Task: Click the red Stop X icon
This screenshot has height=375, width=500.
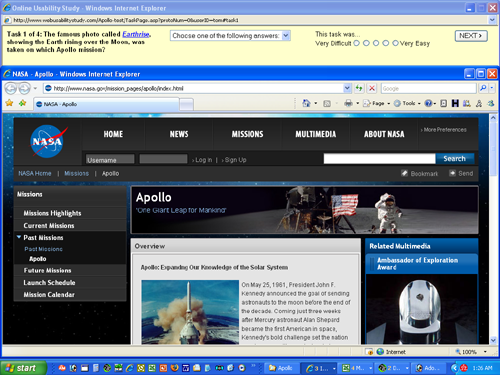Action: 372,88
